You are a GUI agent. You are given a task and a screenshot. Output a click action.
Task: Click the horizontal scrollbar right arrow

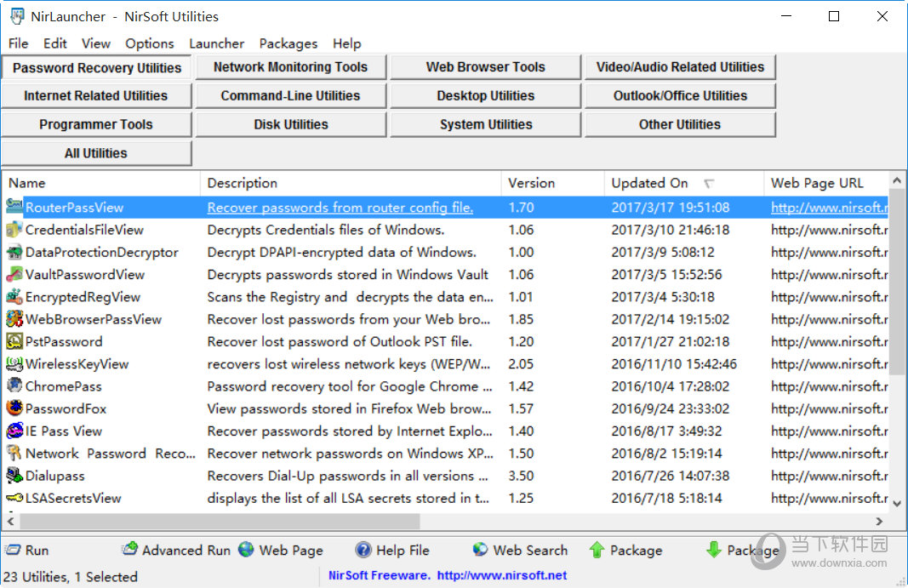click(x=879, y=521)
